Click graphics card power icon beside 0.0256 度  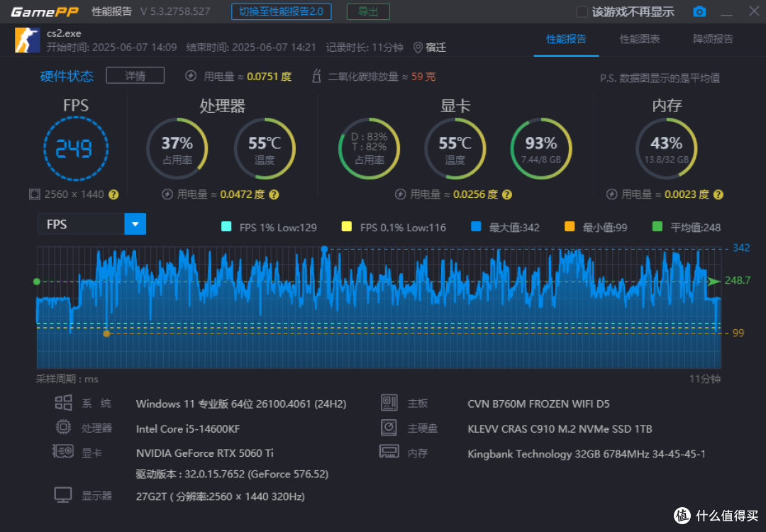(400, 194)
